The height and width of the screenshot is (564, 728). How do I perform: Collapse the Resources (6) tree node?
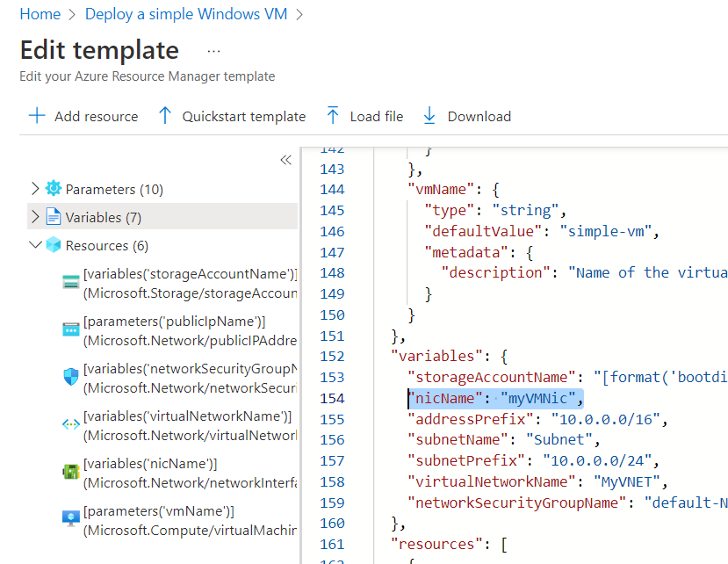tap(35, 245)
